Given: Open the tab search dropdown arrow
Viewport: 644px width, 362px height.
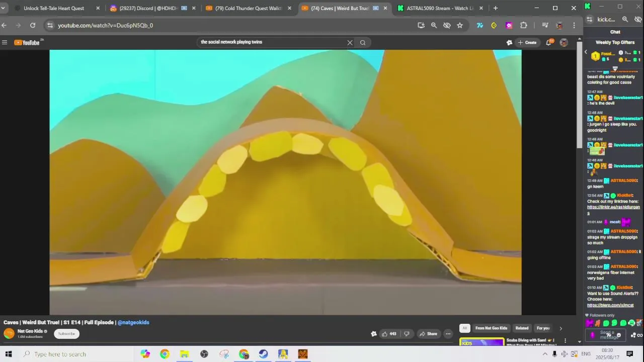Looking at the screenshot, I should (3, 8).
